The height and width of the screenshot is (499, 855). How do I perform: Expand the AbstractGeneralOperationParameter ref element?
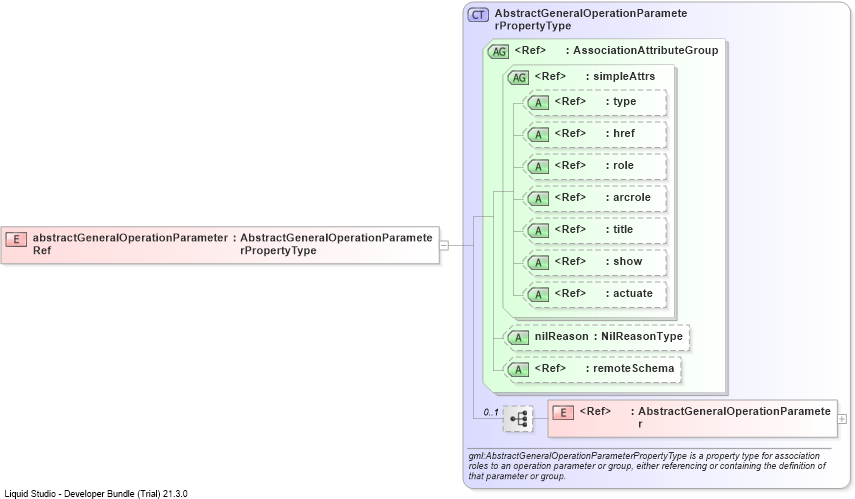point(842,419)
